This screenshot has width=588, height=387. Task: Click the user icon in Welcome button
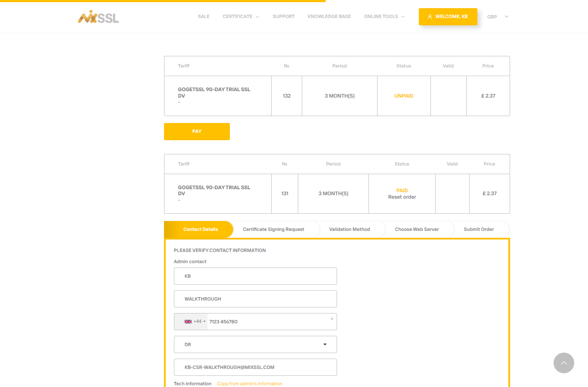tap(430, 17)
